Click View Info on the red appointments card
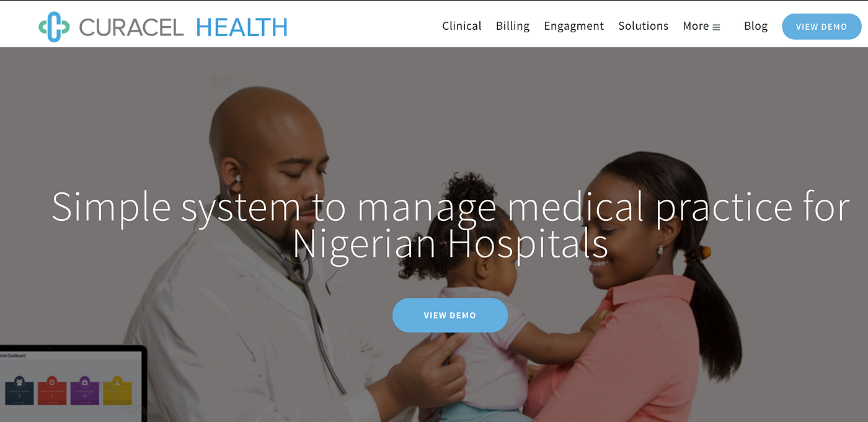 coord(52,403)
